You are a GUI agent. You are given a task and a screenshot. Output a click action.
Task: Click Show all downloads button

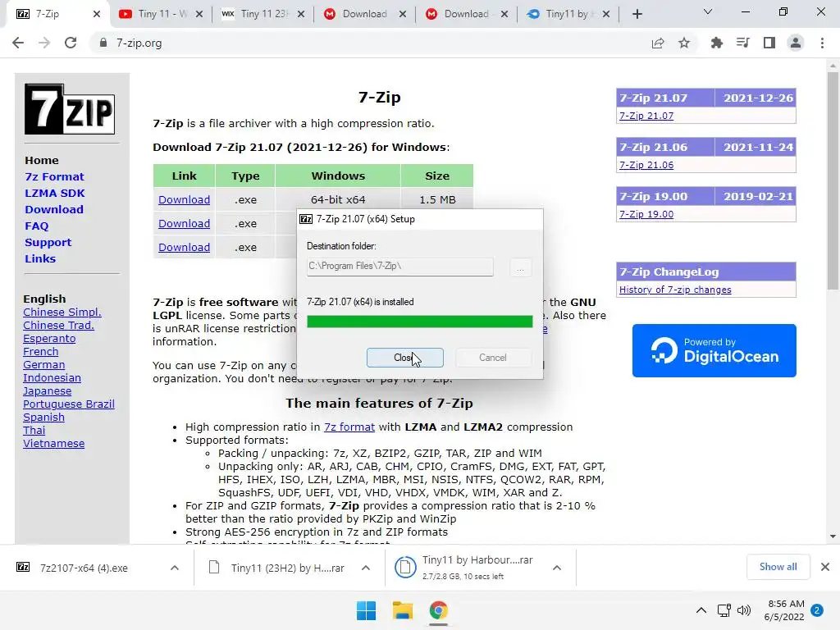coord(778,567)
